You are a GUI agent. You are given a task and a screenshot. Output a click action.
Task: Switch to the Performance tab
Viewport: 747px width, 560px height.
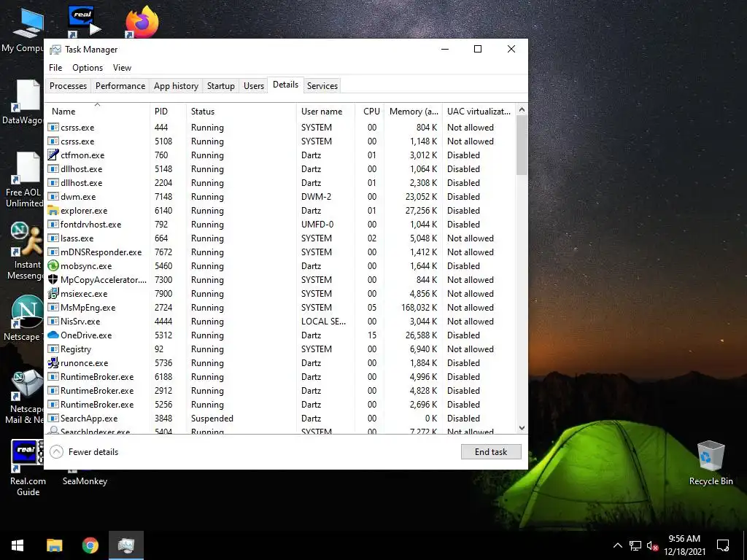(120, 86)
